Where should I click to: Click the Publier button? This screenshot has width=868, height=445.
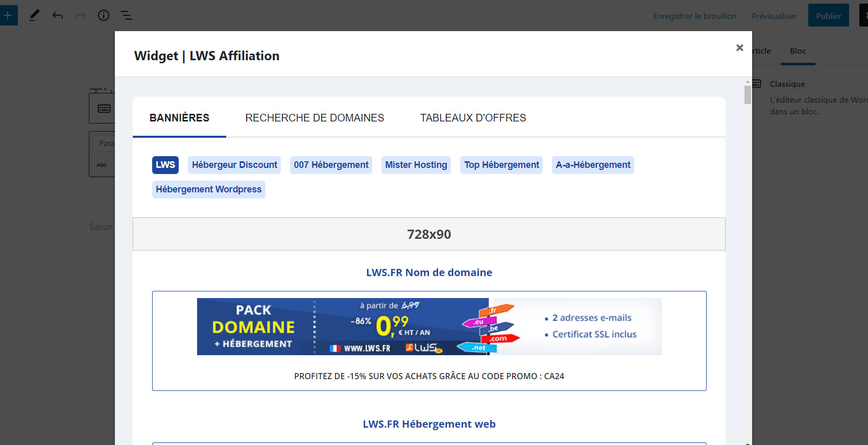click(828, 15)
